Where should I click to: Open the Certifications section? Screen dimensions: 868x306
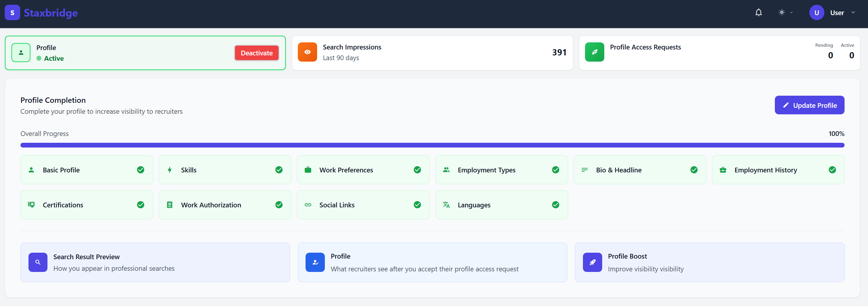tap(87, 204)
